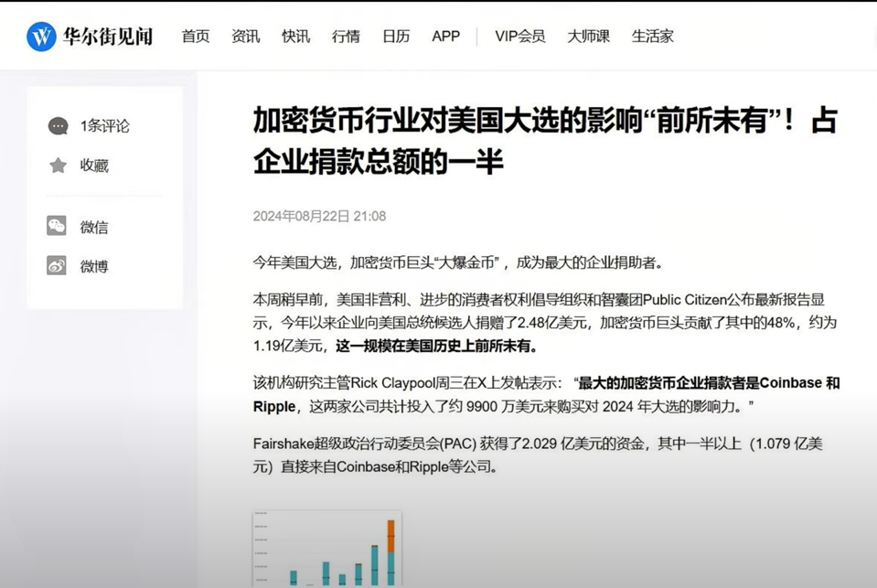This screenshot has height=588, width=877.
Task: Click the 华尔街见闻 W logo icon
Action: [41, 37]
